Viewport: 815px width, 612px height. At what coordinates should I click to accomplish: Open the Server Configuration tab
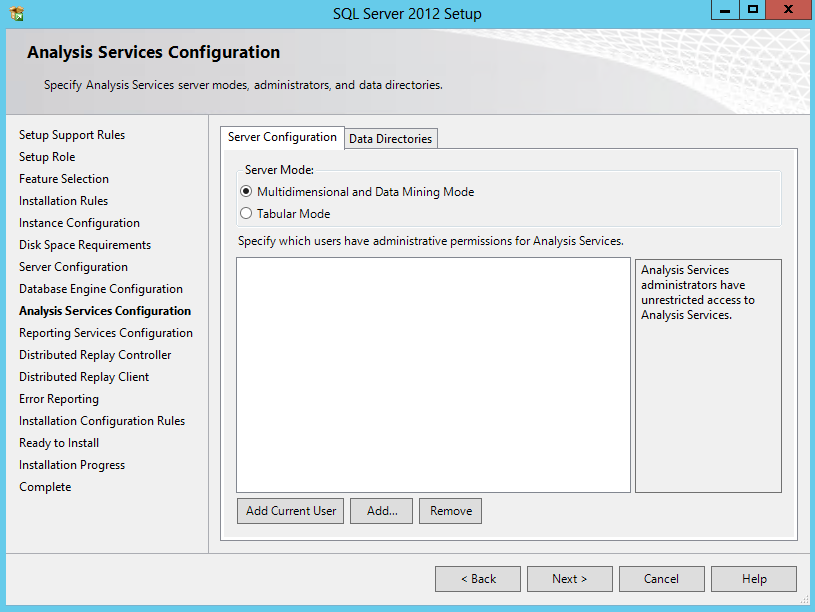282,137
